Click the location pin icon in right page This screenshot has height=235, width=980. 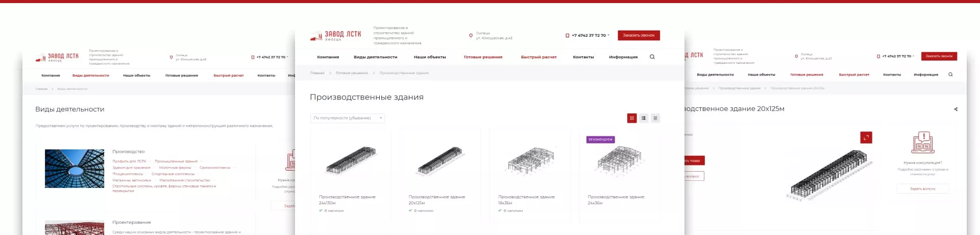pyautogui.click(x=796, y=56)
